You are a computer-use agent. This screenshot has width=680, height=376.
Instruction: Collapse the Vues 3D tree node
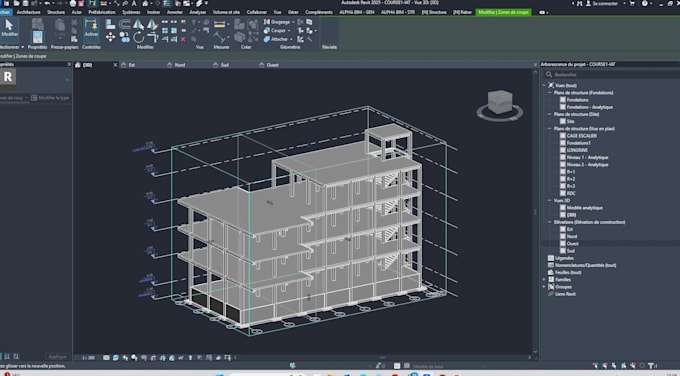(x=549, y=200)
